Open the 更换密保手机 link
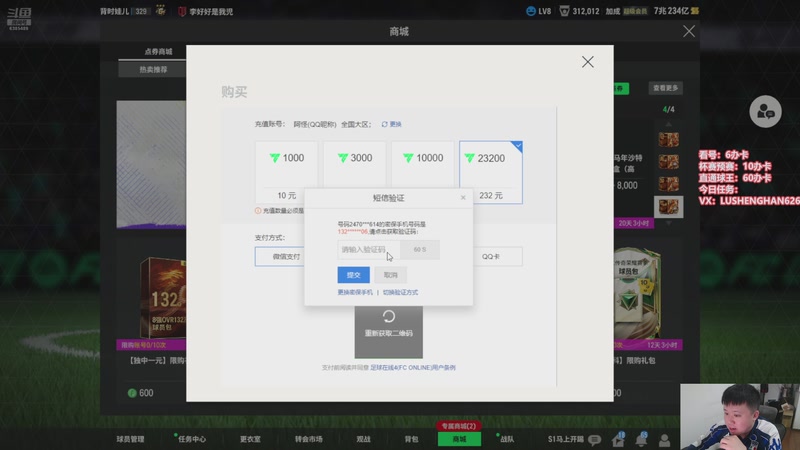This screenshot has width=800, height=450. [355, 292]
